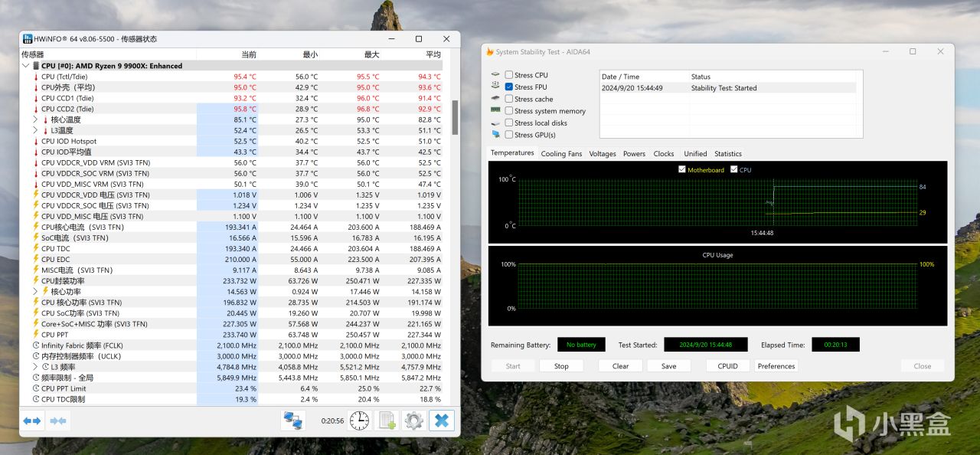Image resolution: width=980 pixels, height=455 pixels.
Task: Click the collapse-columns arrows icon in HWiNFO toolbar
Action: (58, 421)
